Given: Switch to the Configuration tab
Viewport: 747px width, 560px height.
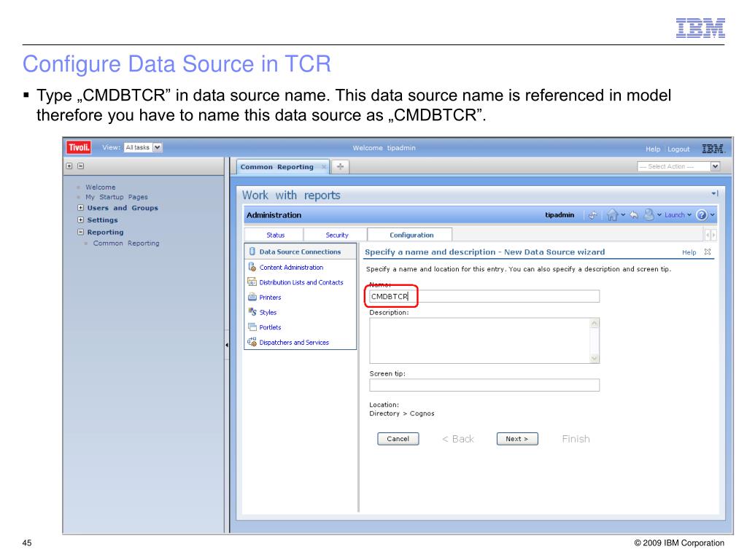Looking at the screenshot, I should 411,235.
